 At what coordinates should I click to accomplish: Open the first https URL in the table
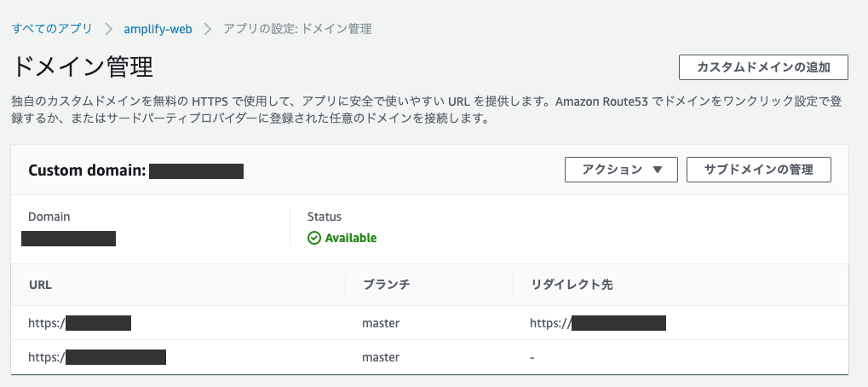click(x=80, y=323)
